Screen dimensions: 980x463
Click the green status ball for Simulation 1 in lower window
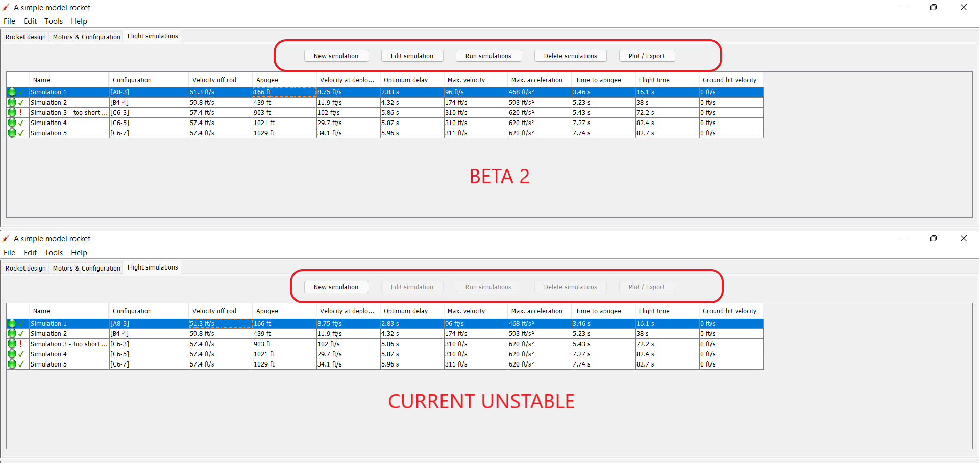11,323
